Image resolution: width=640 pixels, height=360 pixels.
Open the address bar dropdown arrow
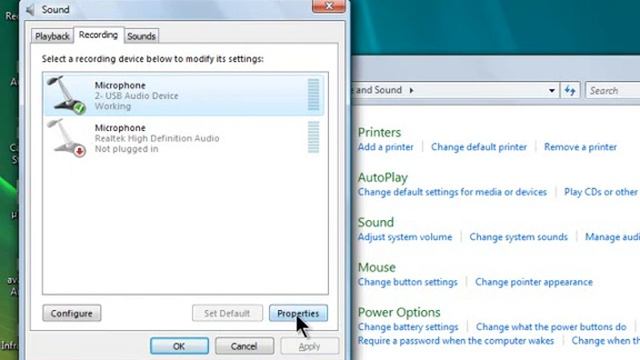551,90
